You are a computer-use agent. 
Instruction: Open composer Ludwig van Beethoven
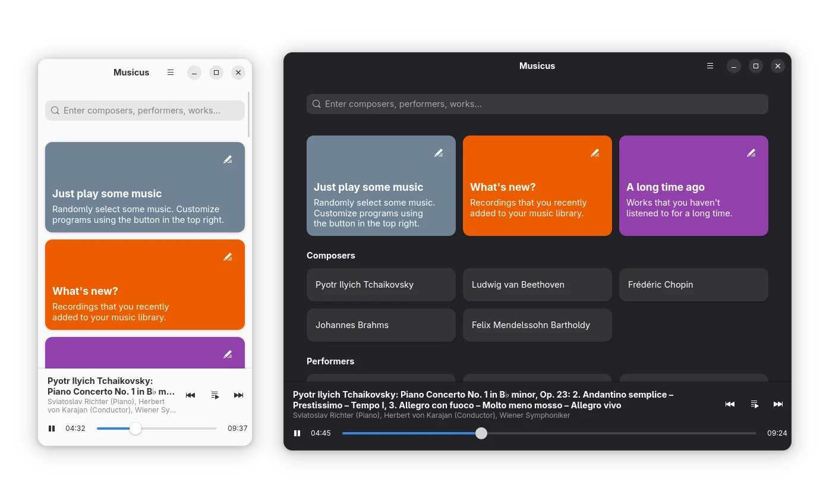[537, 285]
